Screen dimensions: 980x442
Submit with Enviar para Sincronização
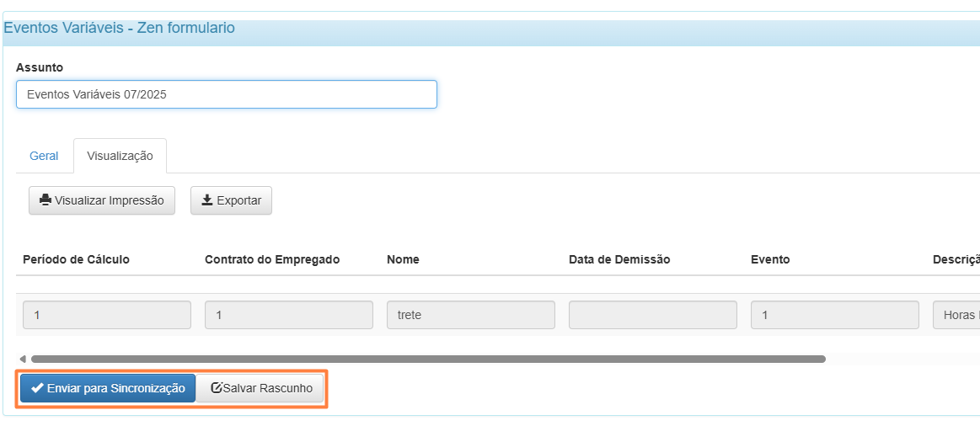point(108,388)
